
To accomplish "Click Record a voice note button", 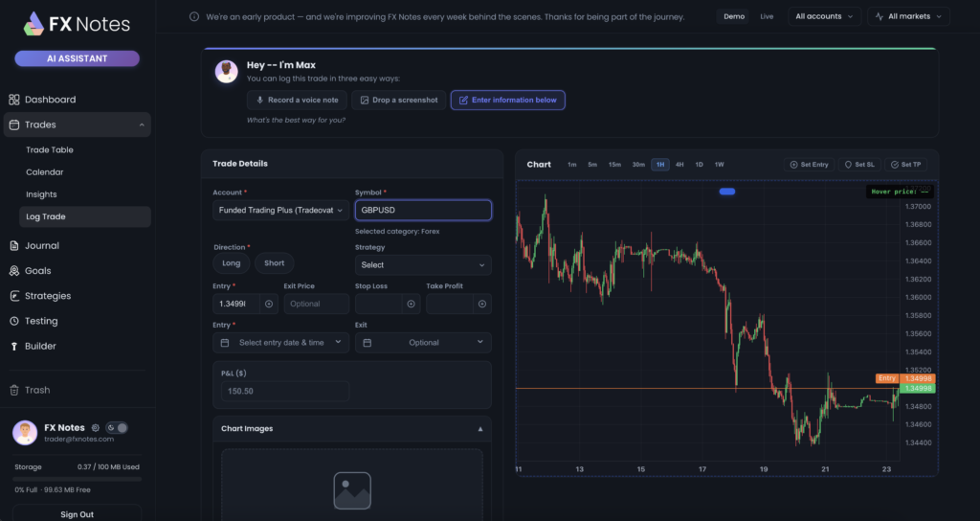I will coord(296,100).
